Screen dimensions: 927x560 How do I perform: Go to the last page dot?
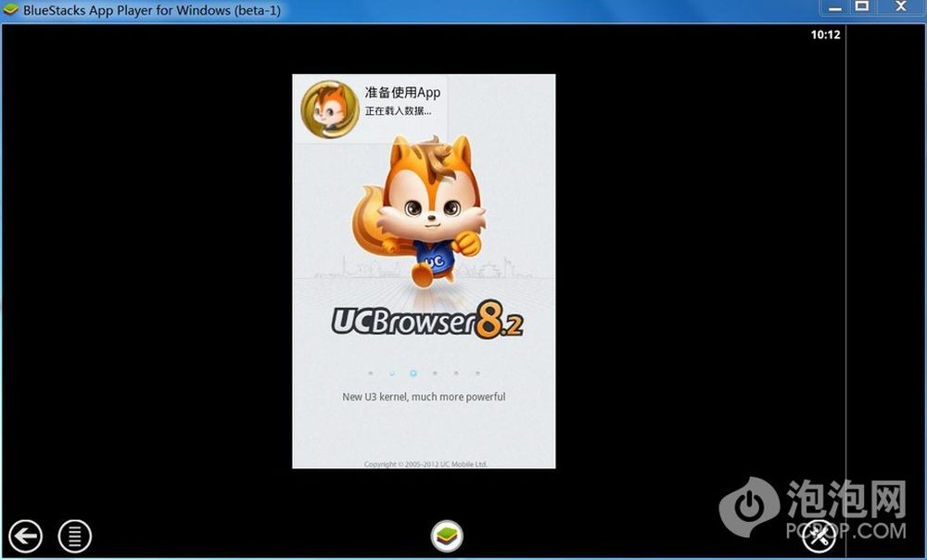coord(477,374)
